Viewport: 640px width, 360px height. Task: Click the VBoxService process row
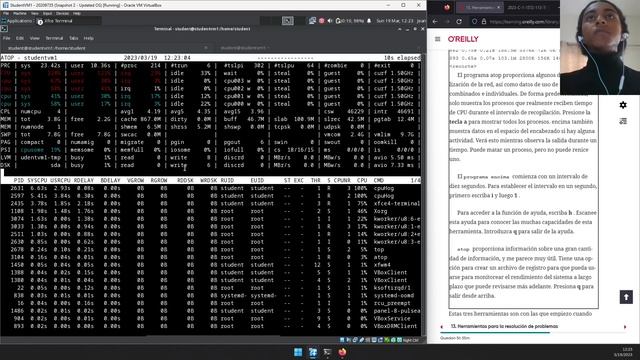210,318
